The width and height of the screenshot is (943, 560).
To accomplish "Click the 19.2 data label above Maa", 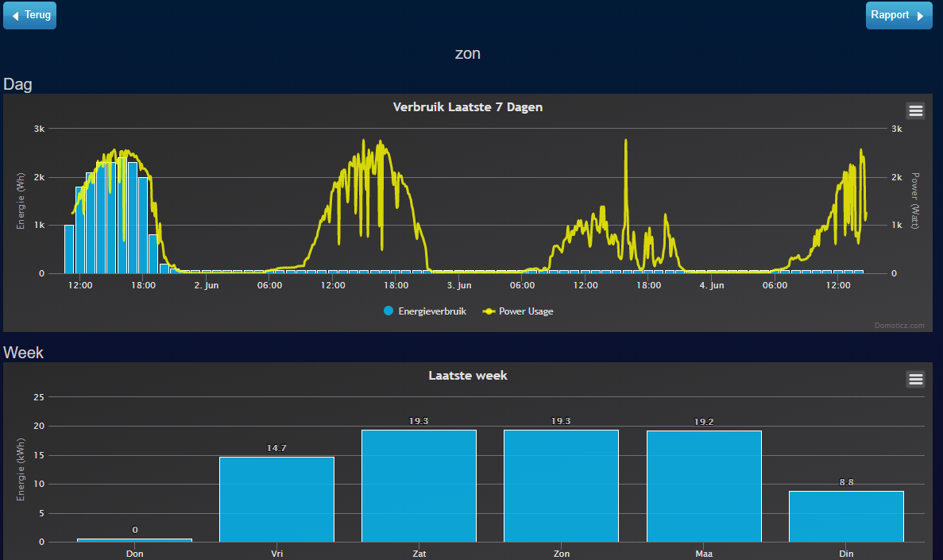I will [x=704, y=422].
